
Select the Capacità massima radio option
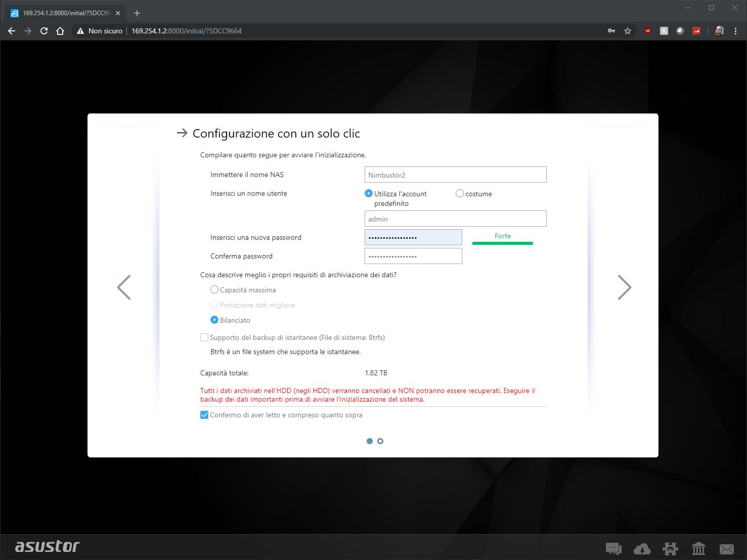pyautogui.click(x=214, y=290)
